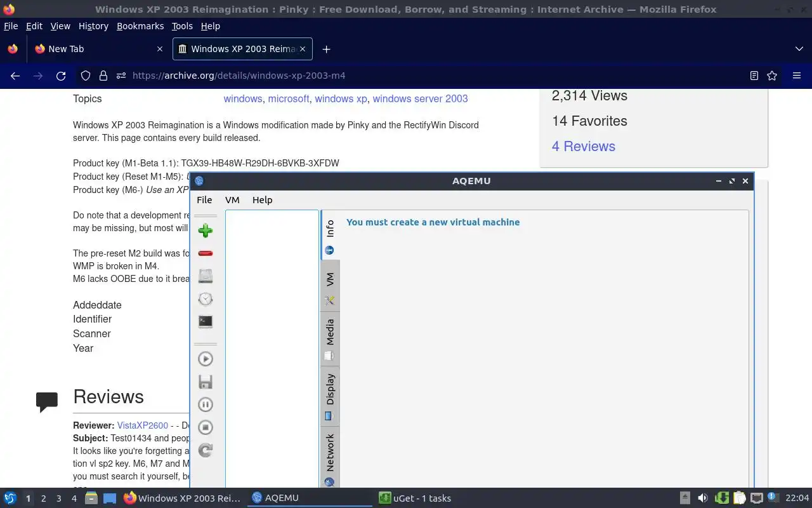Screen dimensions: 812x508
Task: Open the windows xp topic link
Action: (x=341, y=98)
